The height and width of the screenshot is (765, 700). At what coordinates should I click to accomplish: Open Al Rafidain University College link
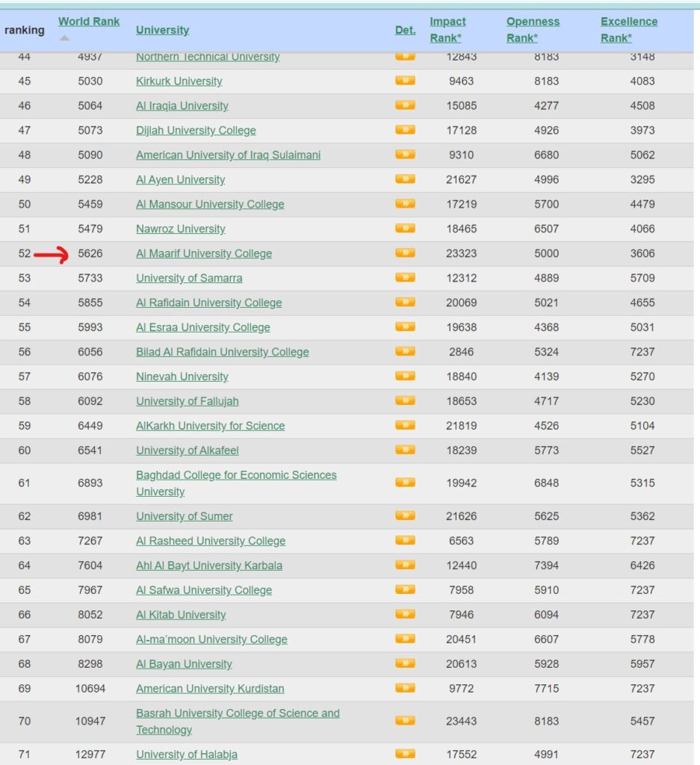(x=208, y=303)
